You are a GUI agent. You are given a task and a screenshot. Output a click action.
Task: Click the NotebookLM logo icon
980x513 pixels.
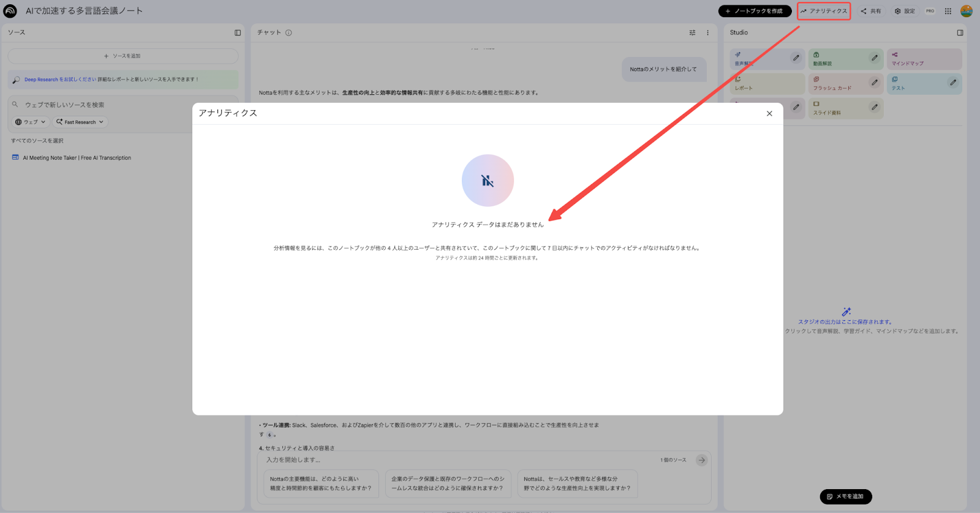(10, 11)
